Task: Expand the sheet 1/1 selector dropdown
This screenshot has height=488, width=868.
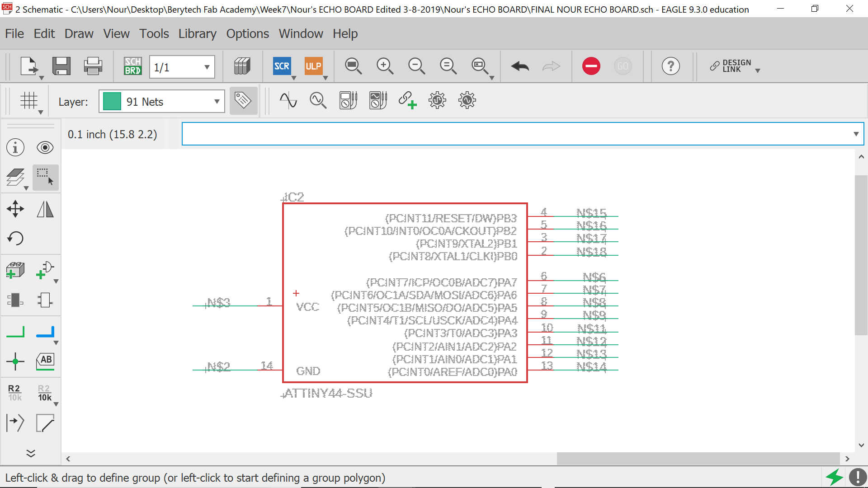Action: [x=207, y=67]
